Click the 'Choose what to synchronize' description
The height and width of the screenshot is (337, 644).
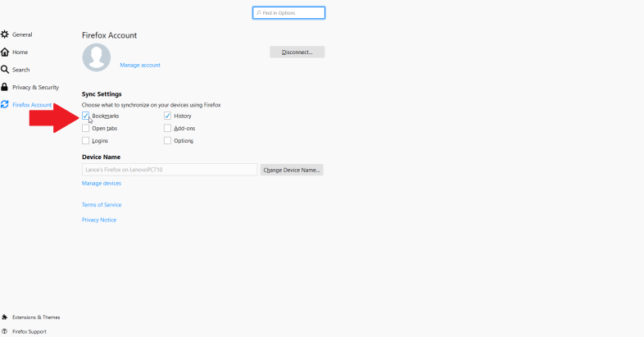(x=151, y=105)
